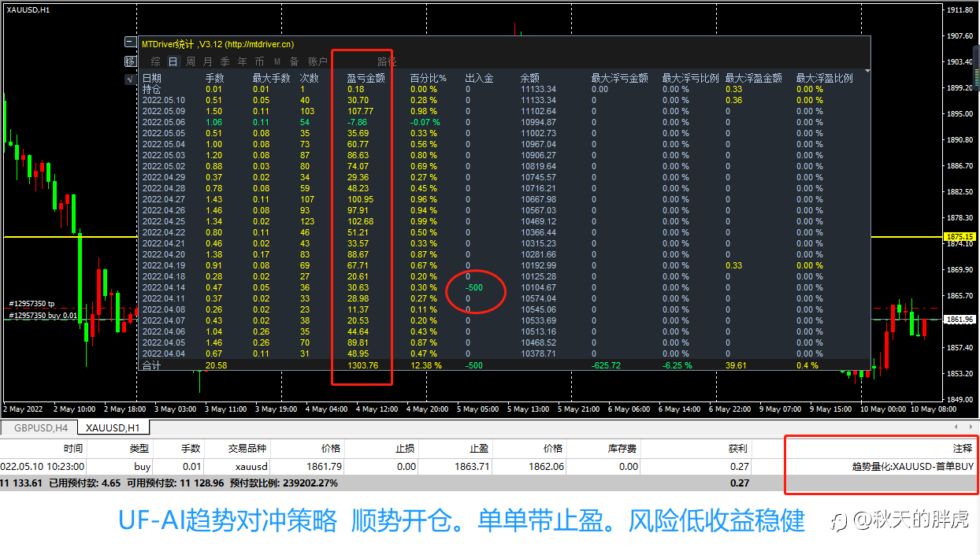980x555 pixels.
Task: Click the -500 withdrawal value
Action: (x=473, y=287)
